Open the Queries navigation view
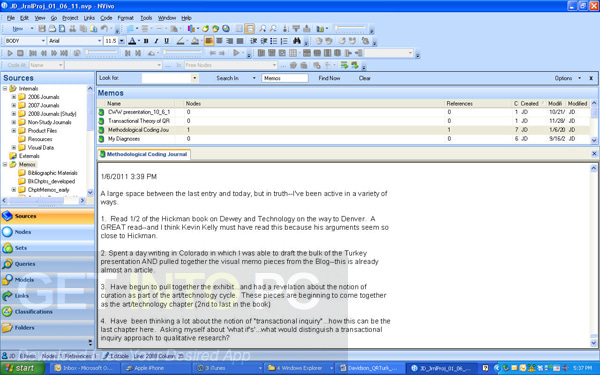 pos(47,264)
